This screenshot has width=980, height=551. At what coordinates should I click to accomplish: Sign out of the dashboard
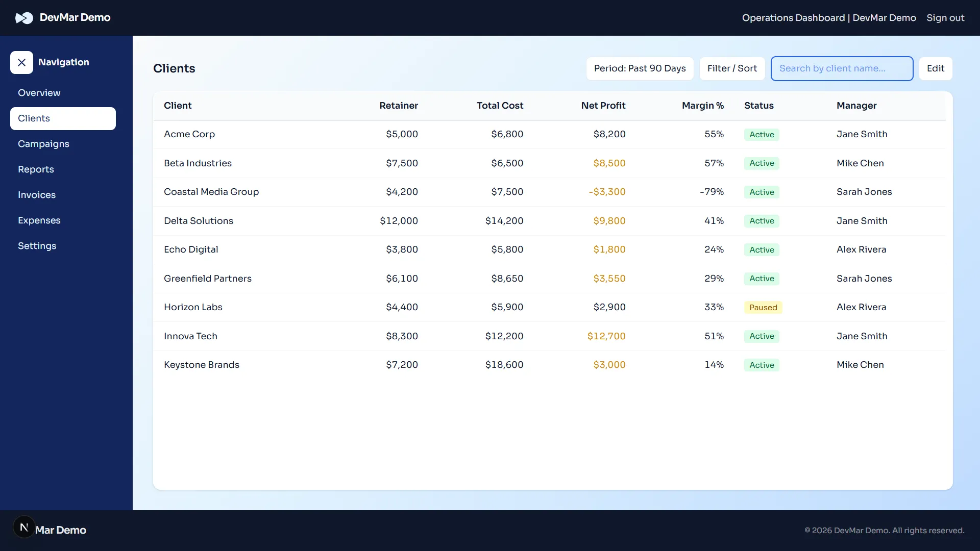tap(945, 18)
